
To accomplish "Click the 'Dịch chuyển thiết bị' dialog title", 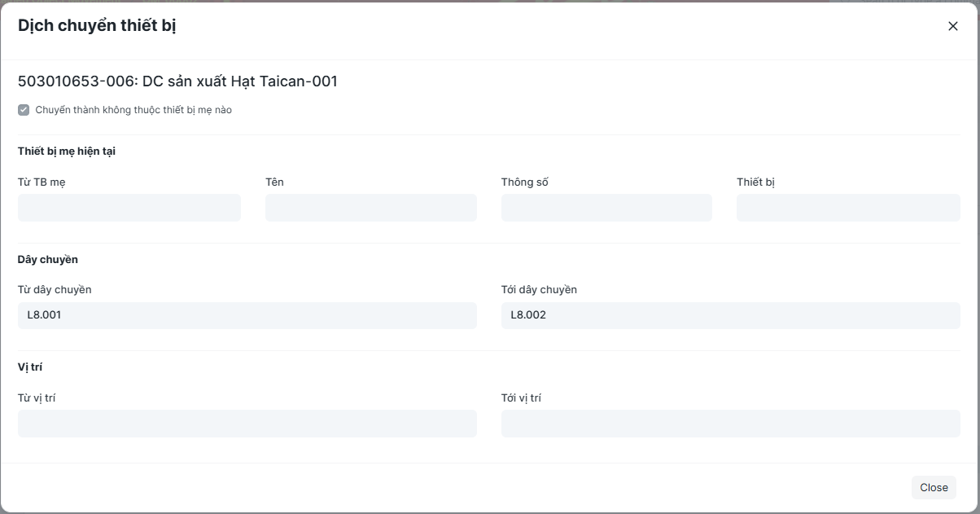I will click(x=97, y=26).
